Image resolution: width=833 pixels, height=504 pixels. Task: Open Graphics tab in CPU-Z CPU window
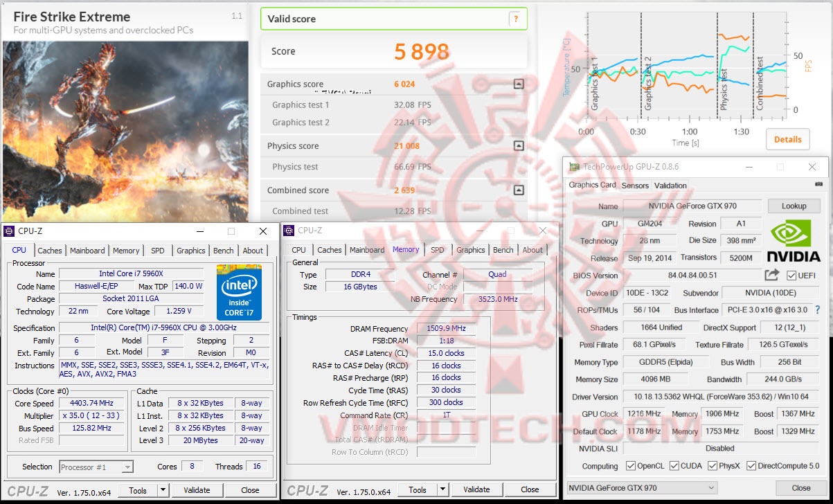click(191, 251)
